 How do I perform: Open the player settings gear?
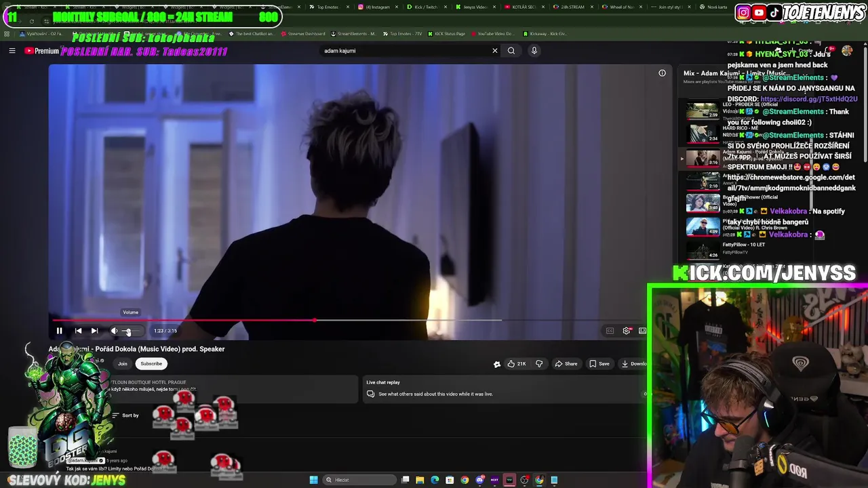click(x=627, y=331)
